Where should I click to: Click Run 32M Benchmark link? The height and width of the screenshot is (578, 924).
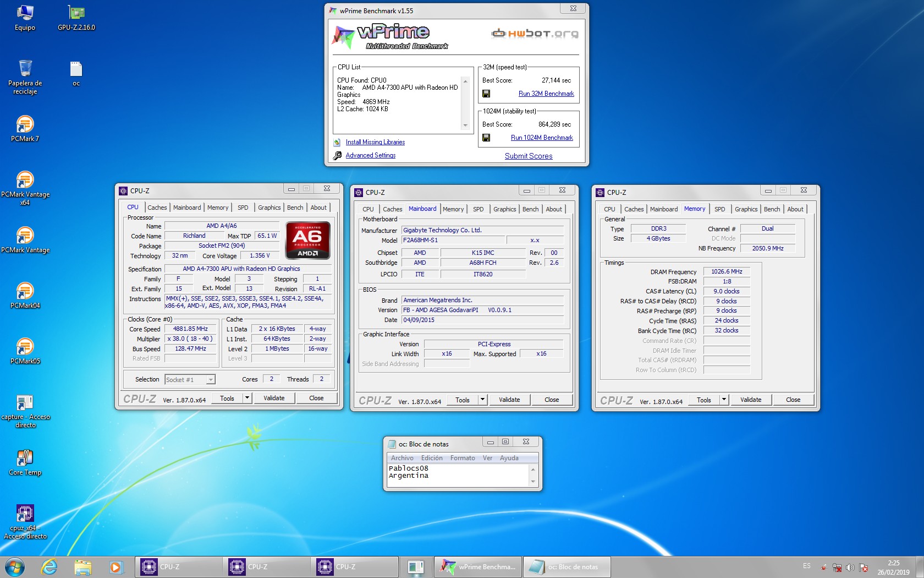click(546, 94)
